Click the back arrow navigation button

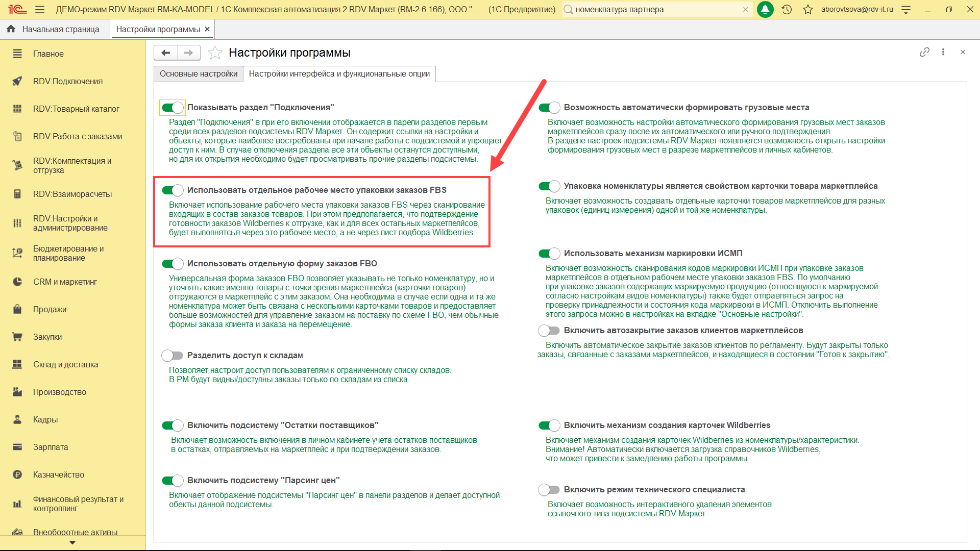pos(165,53)
